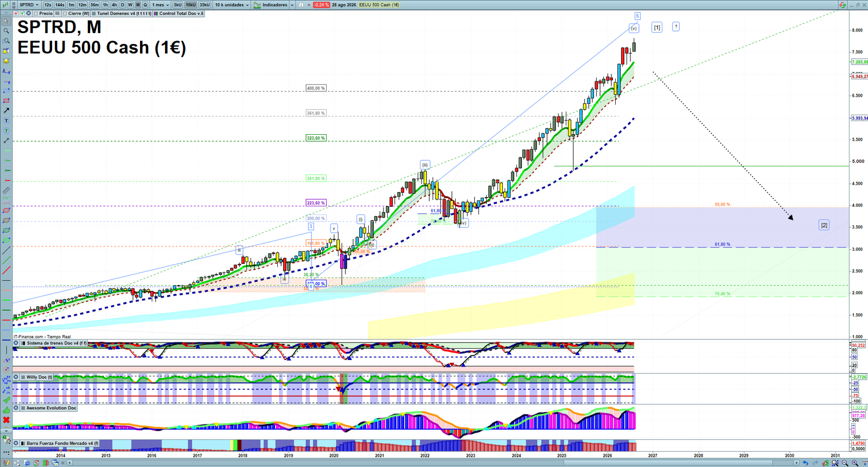Click the red plus add-indicator icon
868x467 pixels.
[16, 13]
